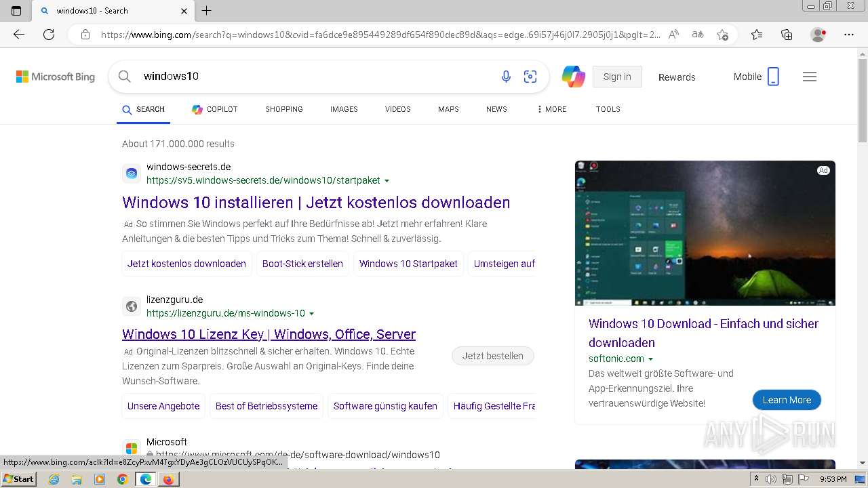Click the Microsoft Bing logo
This screenshot has width=868, height=488.
pos(56,77)
